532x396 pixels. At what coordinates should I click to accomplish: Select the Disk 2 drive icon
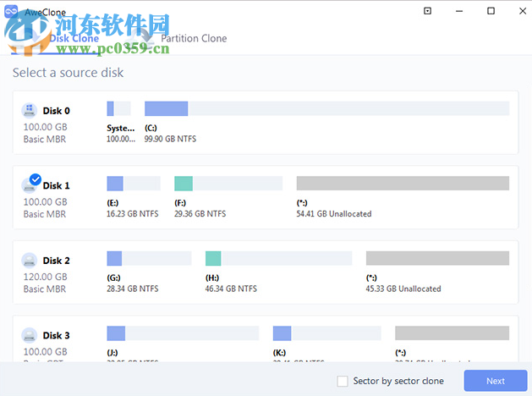click(30, 261)
